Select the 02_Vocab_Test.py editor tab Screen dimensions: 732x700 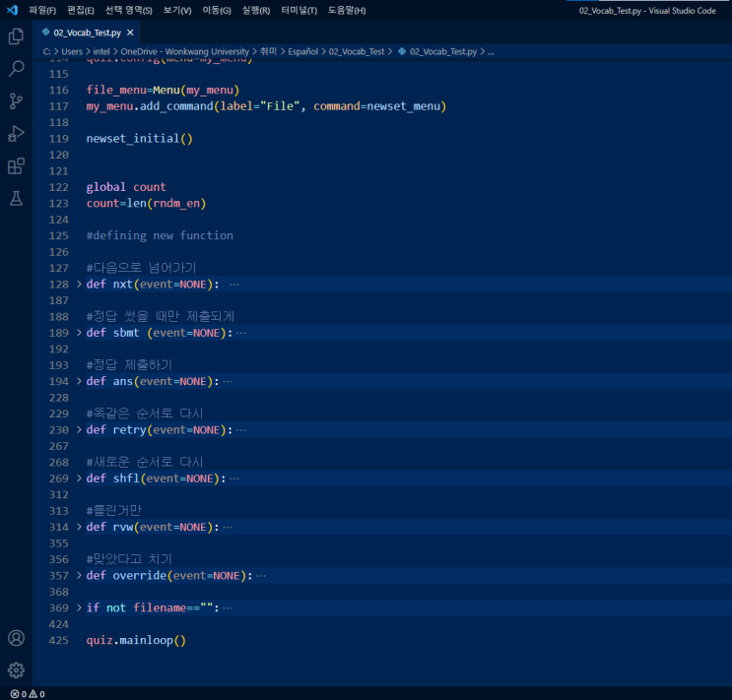tap(87, 32)
